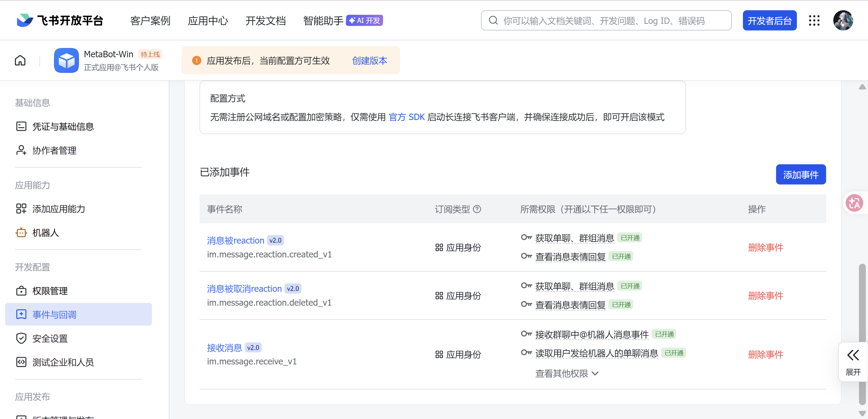Click the documentation search field

pos(606,21)
